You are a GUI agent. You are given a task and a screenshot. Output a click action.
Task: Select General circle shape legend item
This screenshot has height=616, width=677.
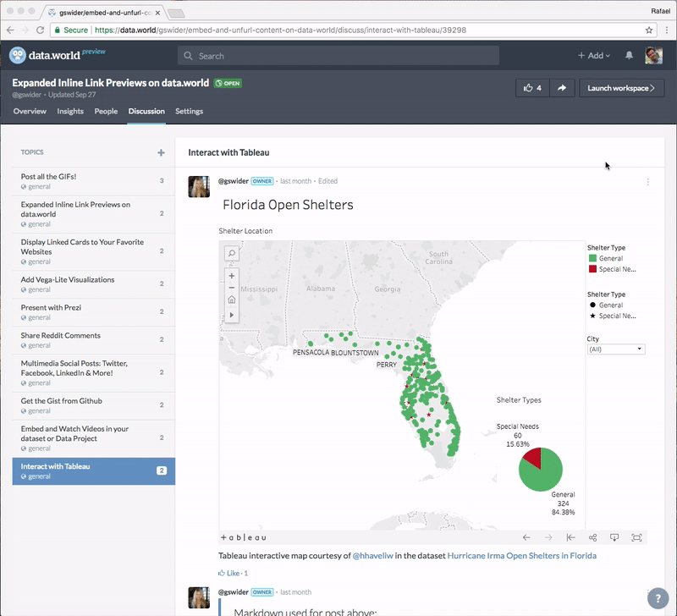606,305
